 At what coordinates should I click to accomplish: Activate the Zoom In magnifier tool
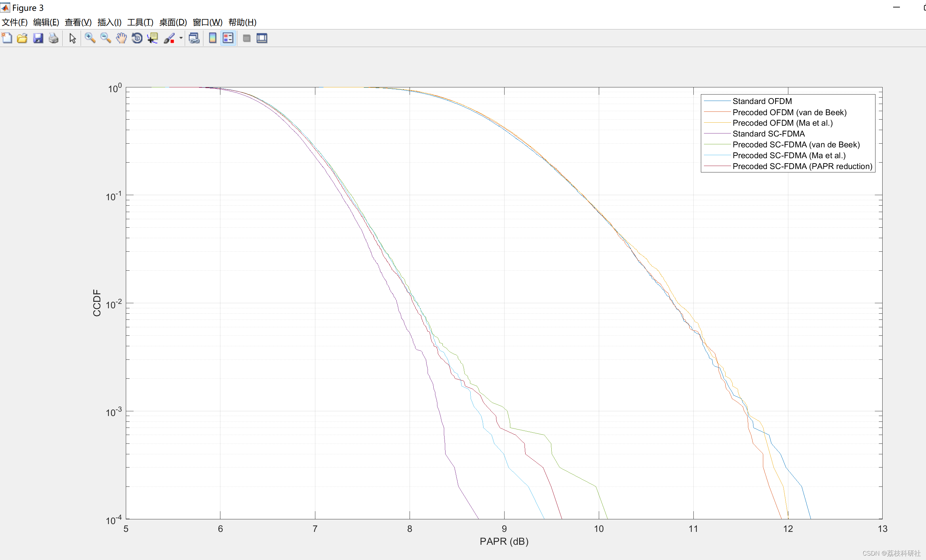click(x=90, y=38)
